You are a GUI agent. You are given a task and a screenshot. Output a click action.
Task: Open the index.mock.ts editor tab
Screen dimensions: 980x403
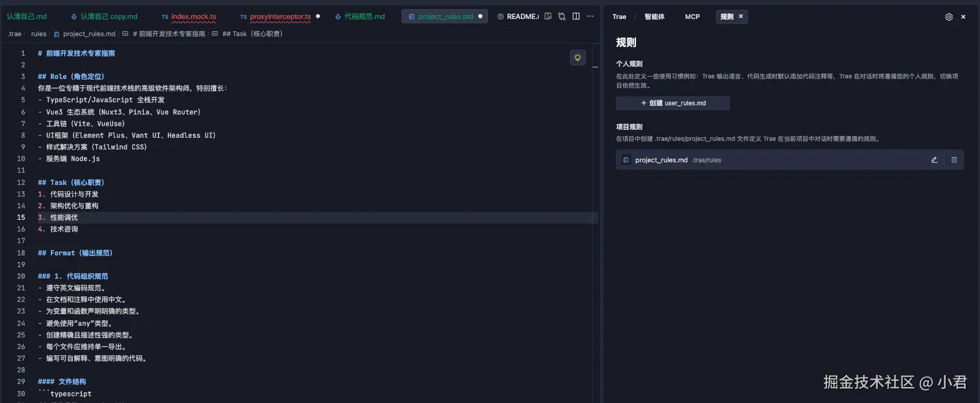click(189, 17)
